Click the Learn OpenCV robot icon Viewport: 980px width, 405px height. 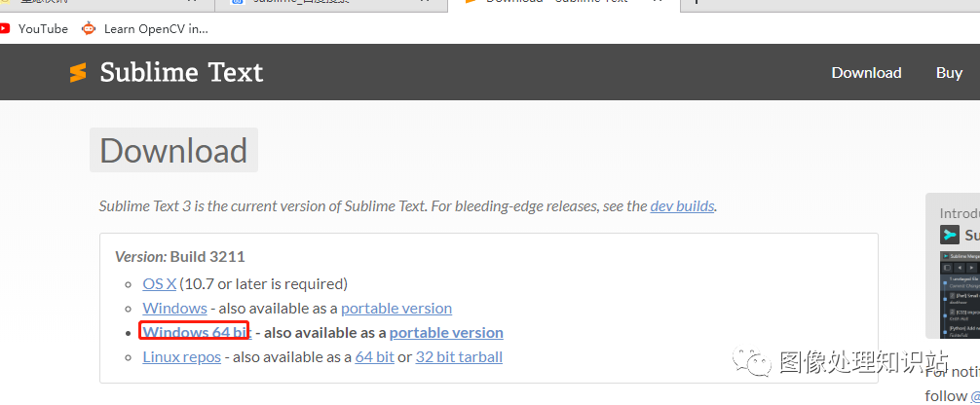click(89, 28)
